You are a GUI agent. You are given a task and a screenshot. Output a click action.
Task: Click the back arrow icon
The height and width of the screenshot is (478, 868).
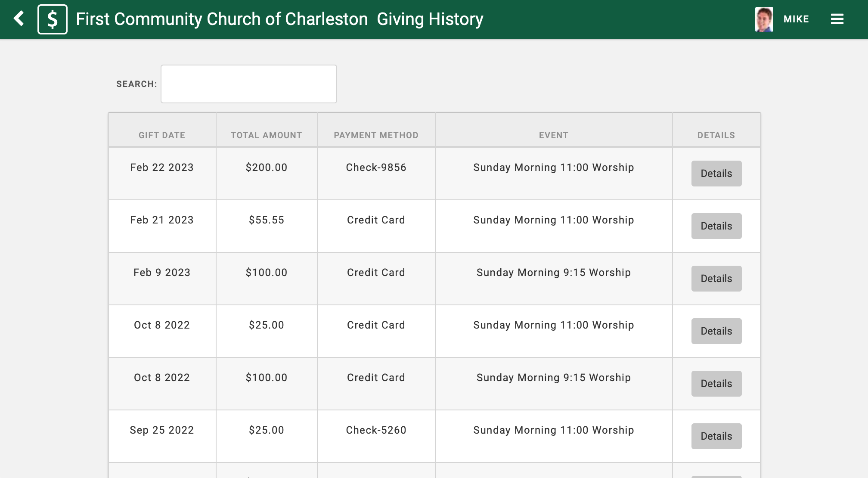pos(19,19)
